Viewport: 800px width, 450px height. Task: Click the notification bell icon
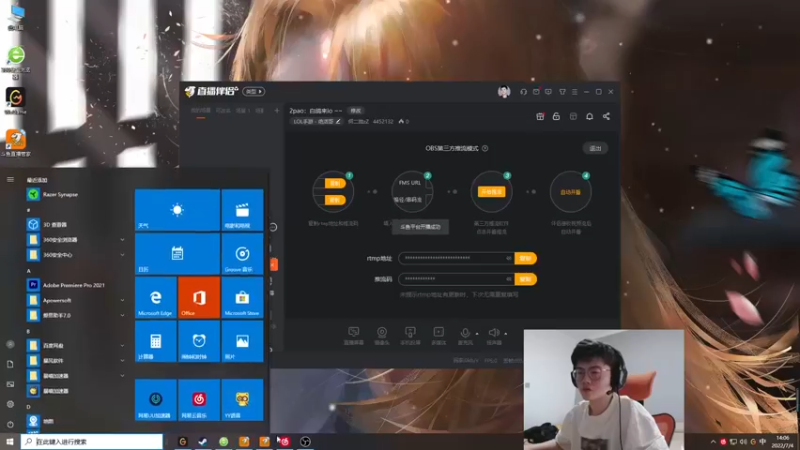click(x=589, y=116)
